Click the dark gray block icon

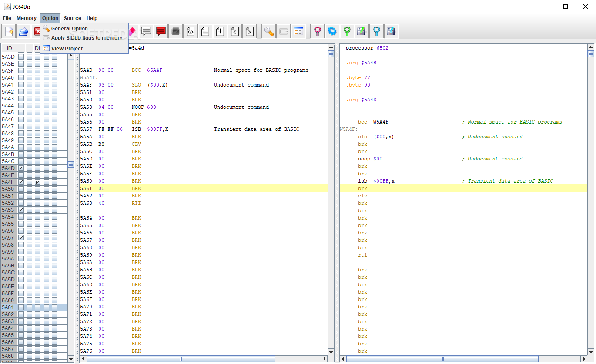(176, 31)
